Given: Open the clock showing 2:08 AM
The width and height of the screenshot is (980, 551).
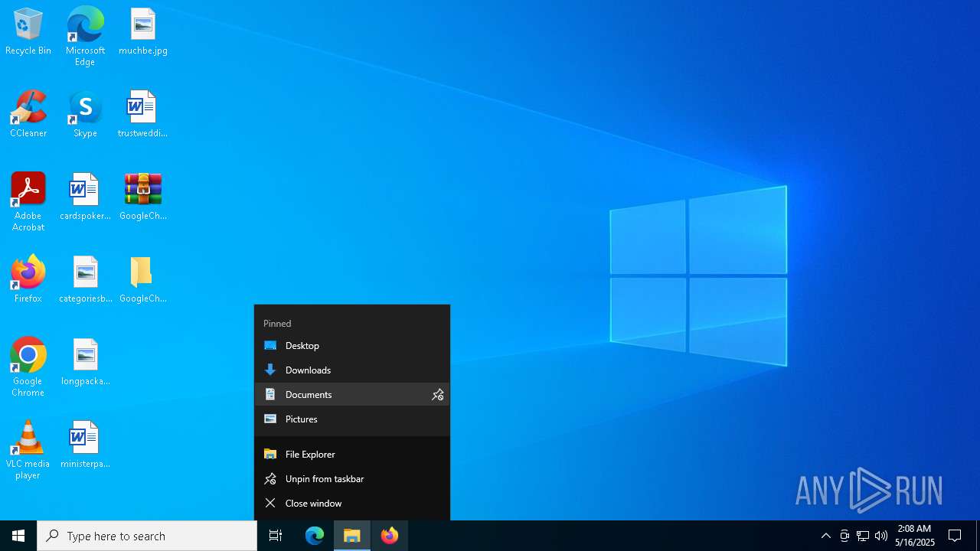Looking at the screenshot, I should coord(914,536).
